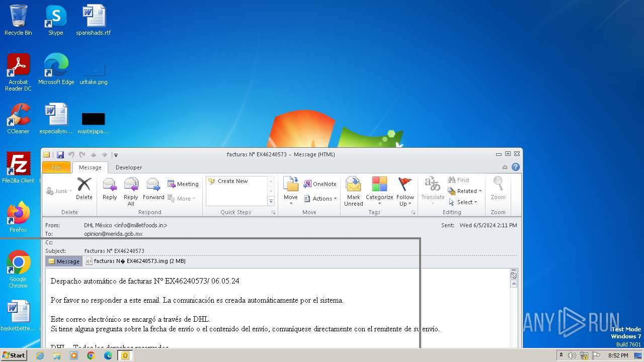Viewport: 644px width, 362px height.
Task: Open Quick Steps dialog launcher
Action: coord(274,213)
